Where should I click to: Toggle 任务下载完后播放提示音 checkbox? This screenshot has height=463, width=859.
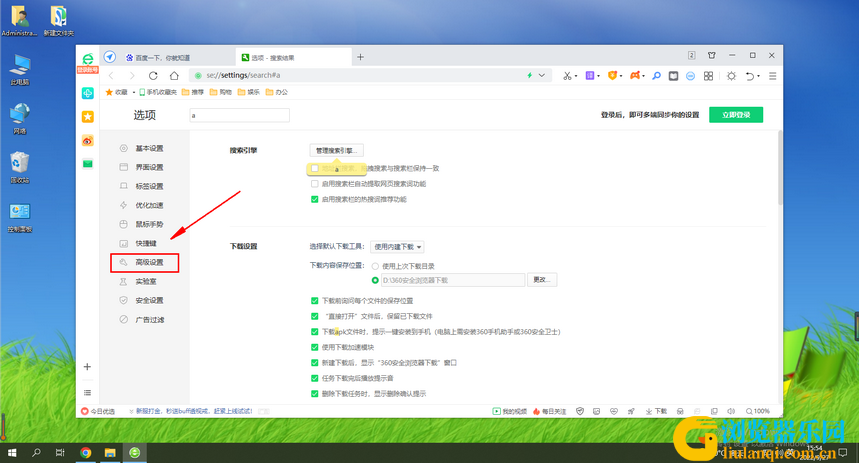(x=314, y=378)
